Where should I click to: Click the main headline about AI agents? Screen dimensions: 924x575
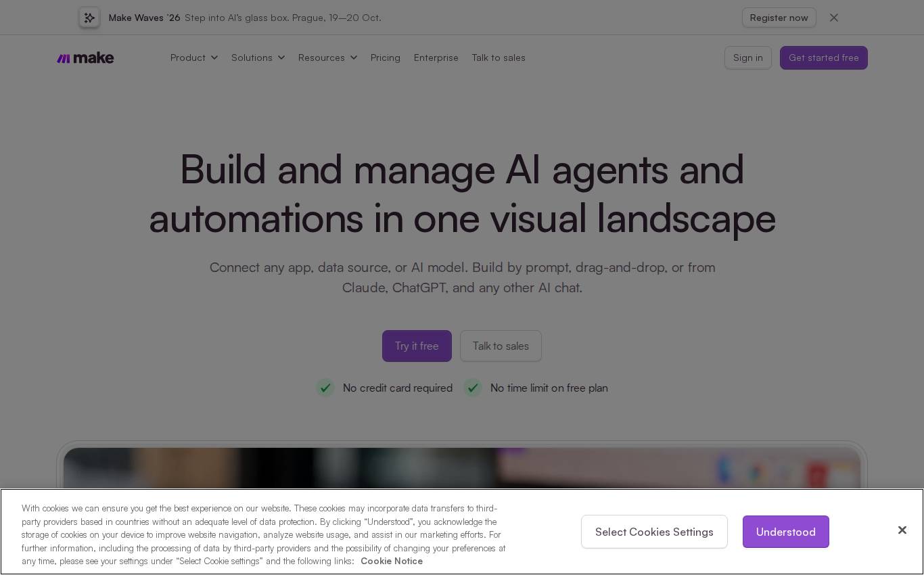(462, 193)
